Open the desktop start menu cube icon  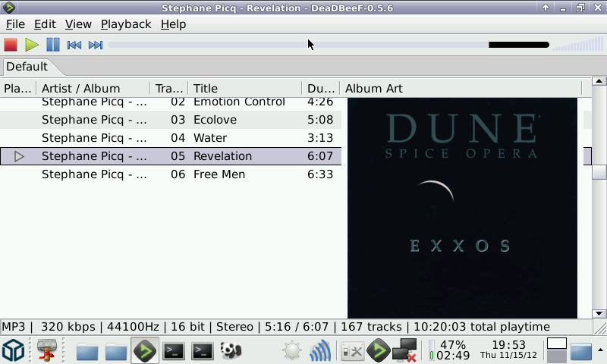click(x=14, y=350)
